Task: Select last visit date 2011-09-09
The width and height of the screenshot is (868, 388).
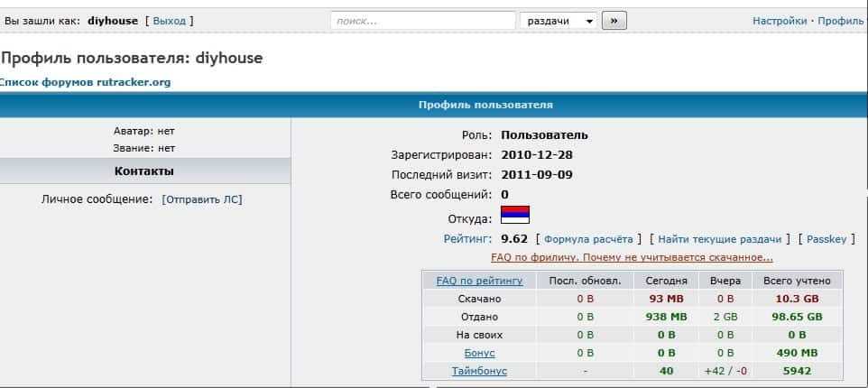Action: (537, 175)
